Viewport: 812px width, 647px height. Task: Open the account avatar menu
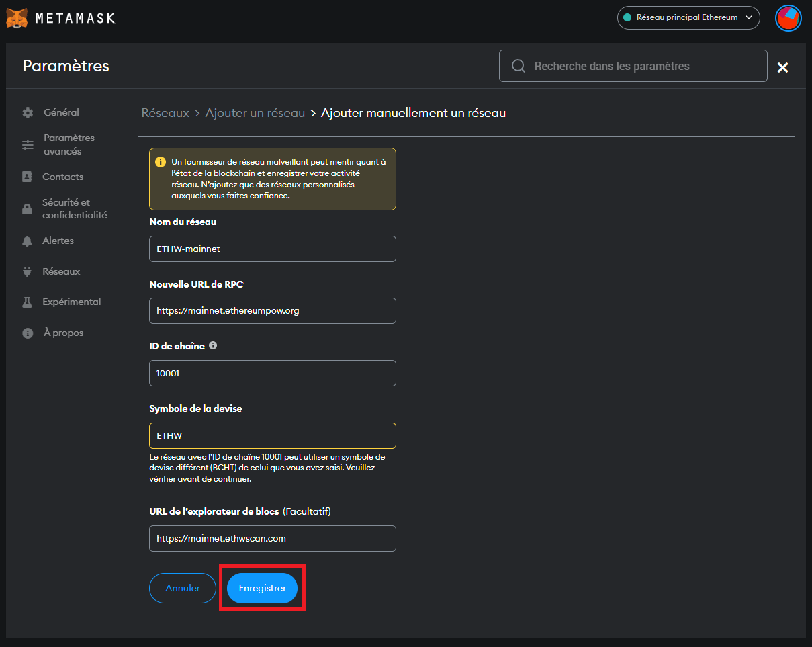pos(788,18)
